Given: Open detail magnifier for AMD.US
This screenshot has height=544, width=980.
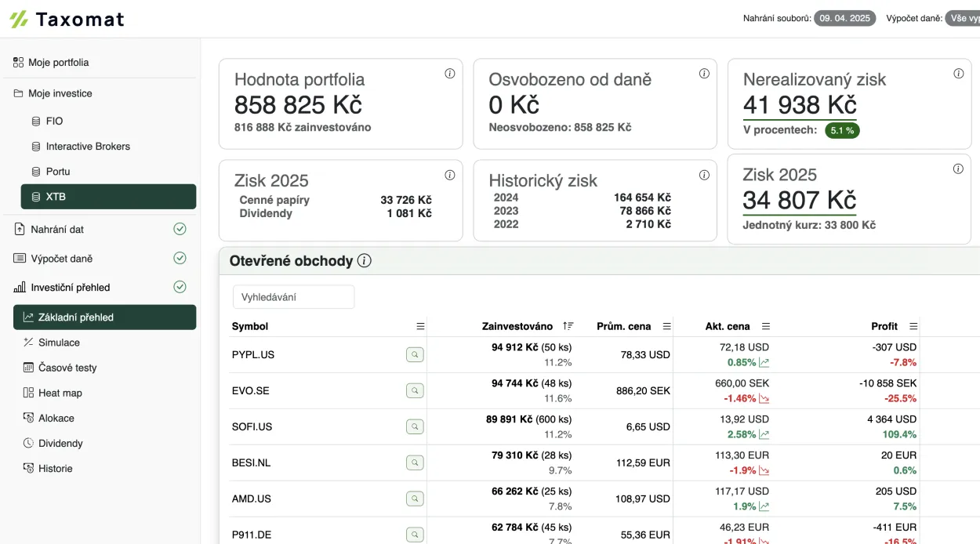Looking at the screenshot, I should [x=415, y=499].
